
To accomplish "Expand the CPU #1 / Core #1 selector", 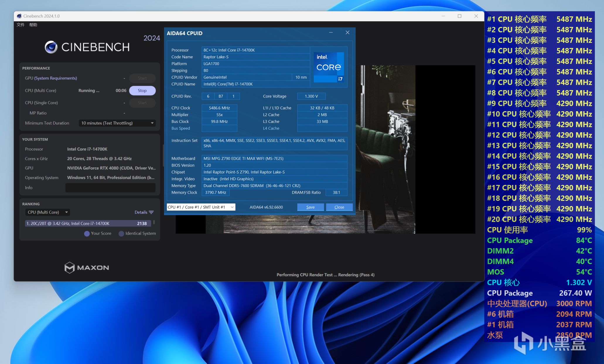I will pos(201,207).
